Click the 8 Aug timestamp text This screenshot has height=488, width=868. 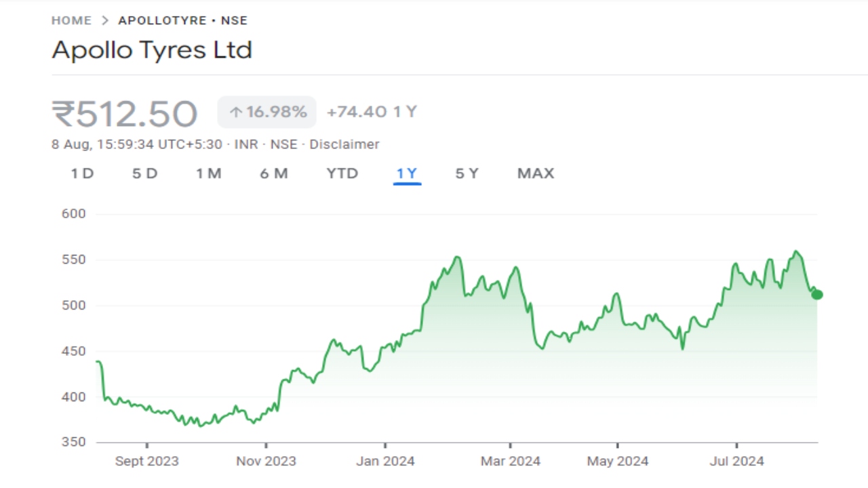click(137, 144)
